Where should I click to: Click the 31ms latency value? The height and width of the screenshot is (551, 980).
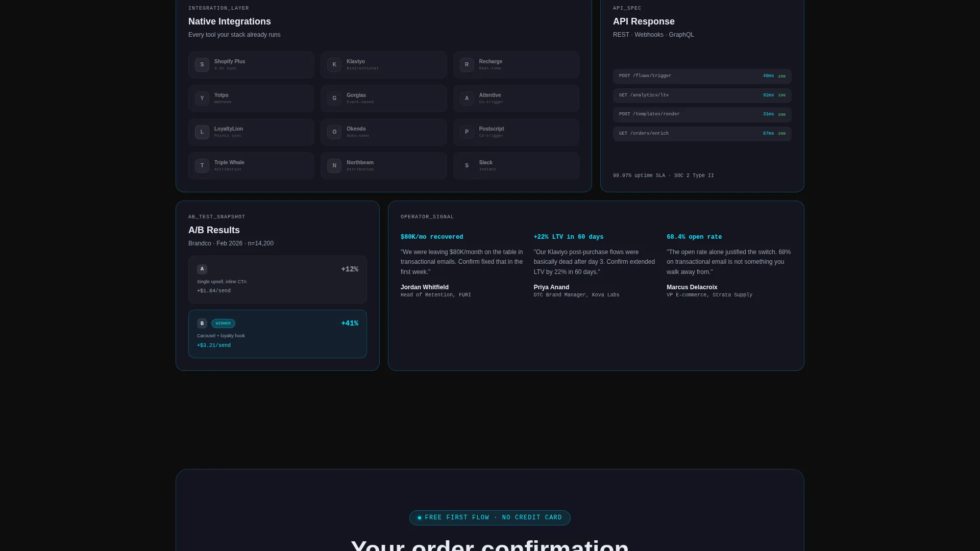click(768, 114)
